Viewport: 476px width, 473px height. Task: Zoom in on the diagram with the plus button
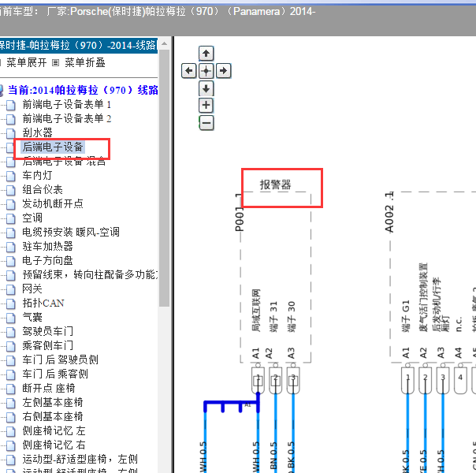pyautogui.click(x=206, y=106)
